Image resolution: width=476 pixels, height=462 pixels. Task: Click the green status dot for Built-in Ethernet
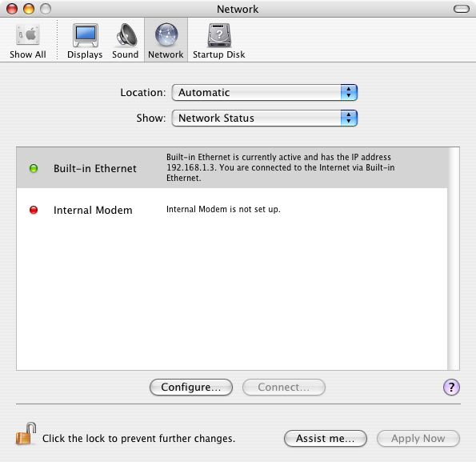point(34,168)
